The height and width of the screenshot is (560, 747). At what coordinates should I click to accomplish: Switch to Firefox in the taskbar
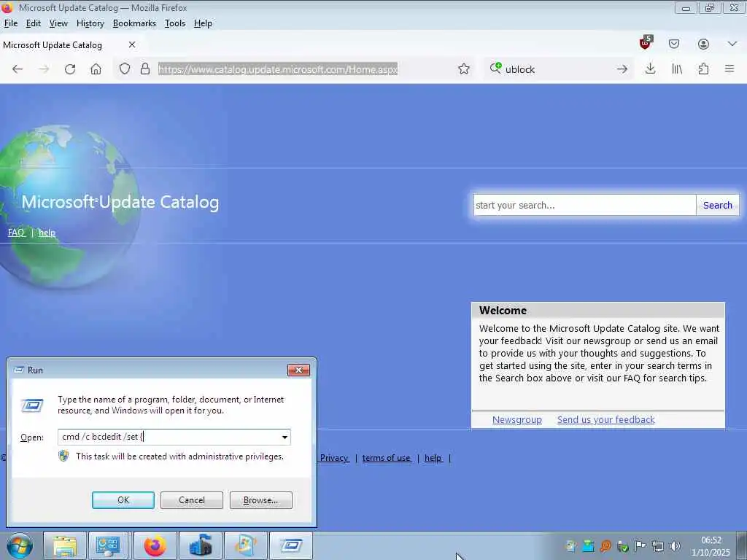pos(155,545)
